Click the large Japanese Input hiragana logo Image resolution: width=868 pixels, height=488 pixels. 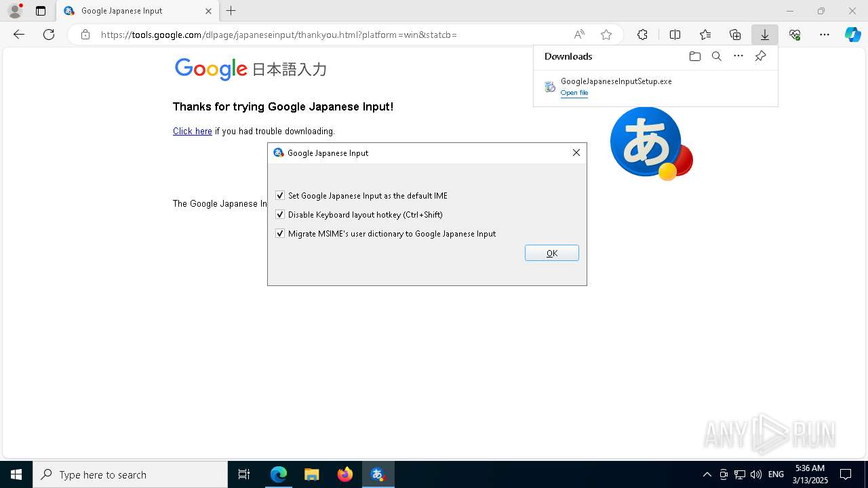651,143
